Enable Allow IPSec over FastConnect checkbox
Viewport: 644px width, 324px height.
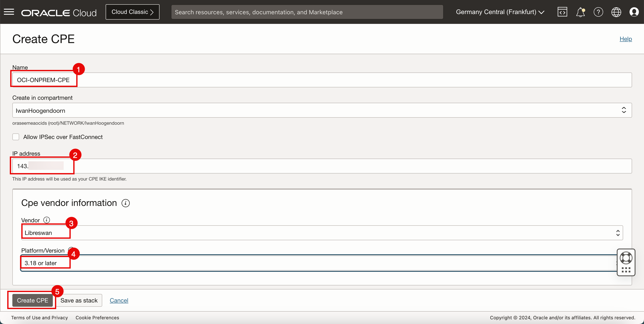(x=16, y=137)
